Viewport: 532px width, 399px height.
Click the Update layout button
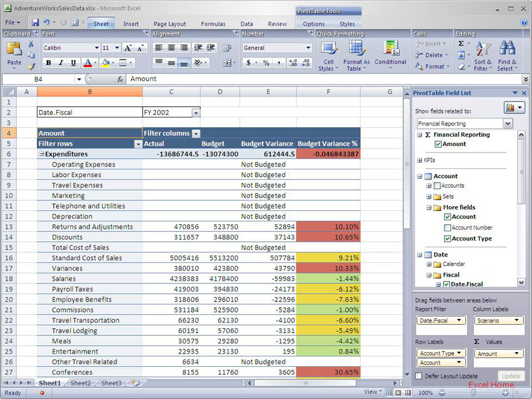(x=510, y=376)
